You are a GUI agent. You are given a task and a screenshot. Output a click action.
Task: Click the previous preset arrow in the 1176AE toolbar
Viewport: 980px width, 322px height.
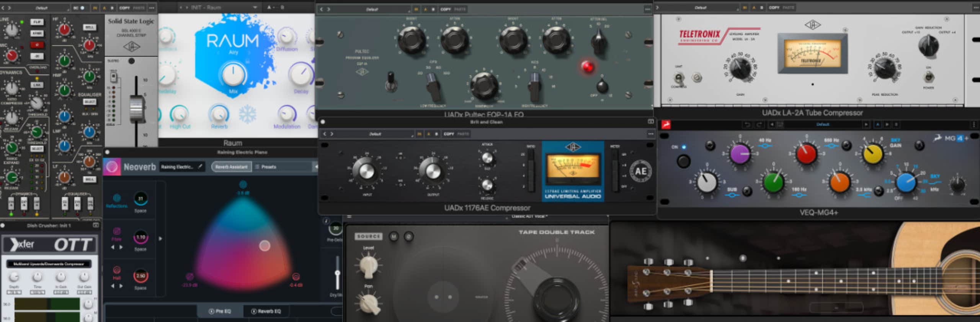click(325, 134)
